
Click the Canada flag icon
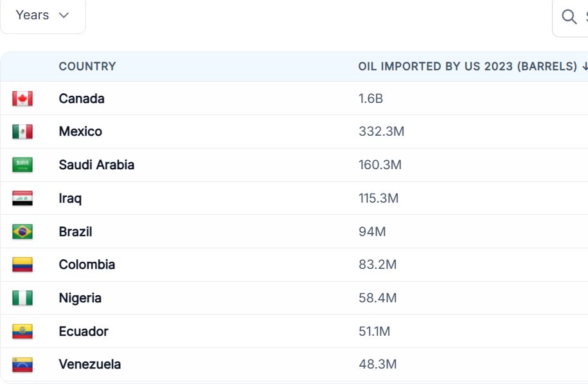(x=22, y=98)
